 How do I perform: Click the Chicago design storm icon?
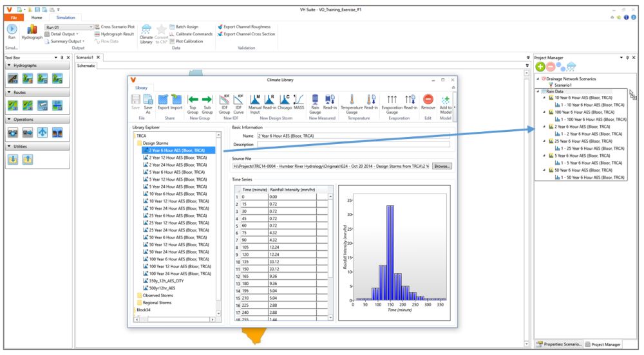[284, 100]
